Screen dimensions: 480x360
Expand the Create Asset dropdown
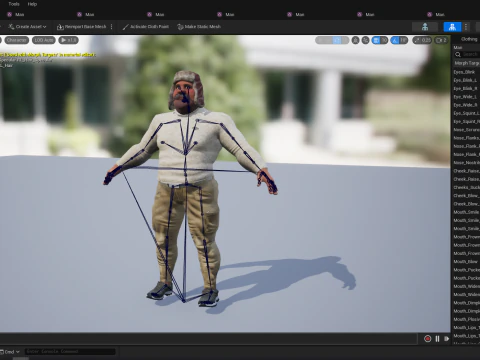pos(28,27)
